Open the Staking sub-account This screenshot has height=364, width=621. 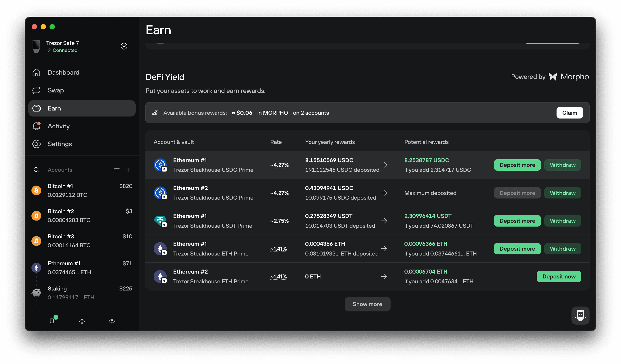pos(82,293)
